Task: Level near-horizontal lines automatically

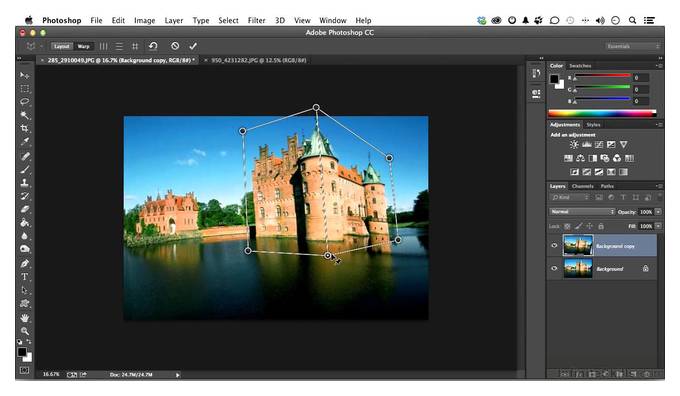Action: click(119, 46)
